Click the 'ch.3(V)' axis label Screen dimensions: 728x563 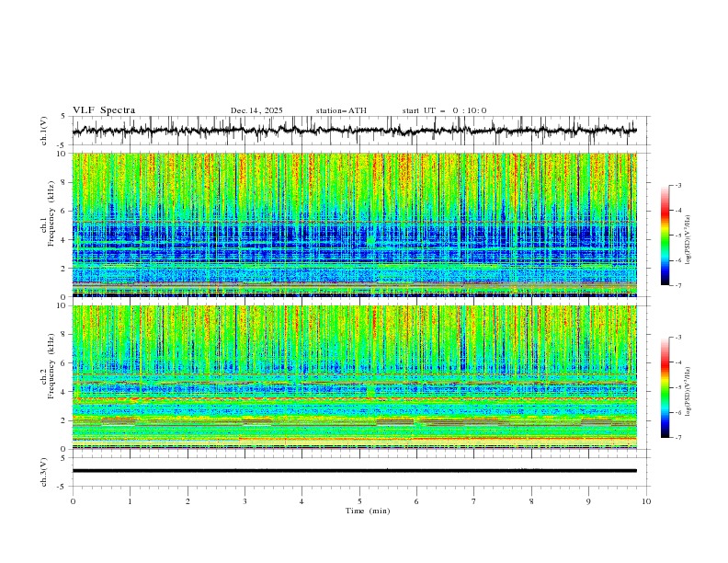coord(44,472)
